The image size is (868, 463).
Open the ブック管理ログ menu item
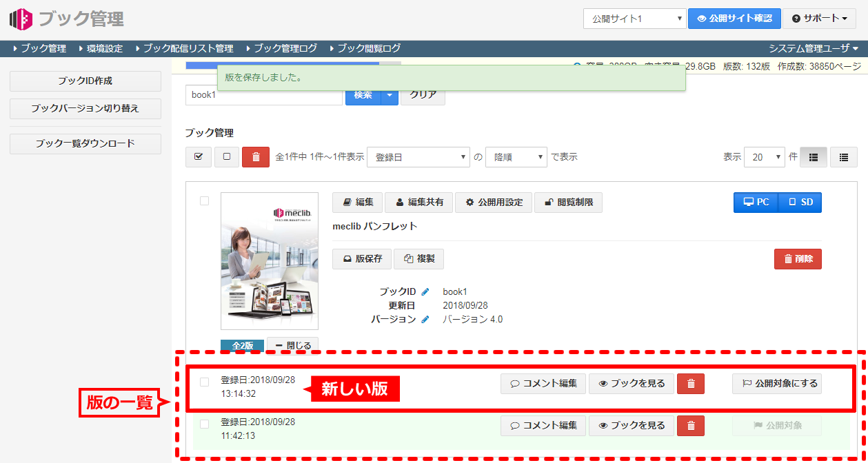281,48
